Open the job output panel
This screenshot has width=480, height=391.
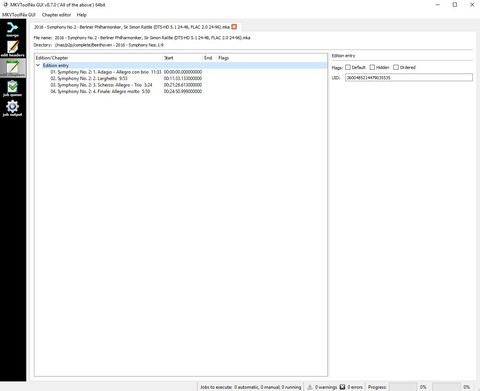[x=12, y=108]
